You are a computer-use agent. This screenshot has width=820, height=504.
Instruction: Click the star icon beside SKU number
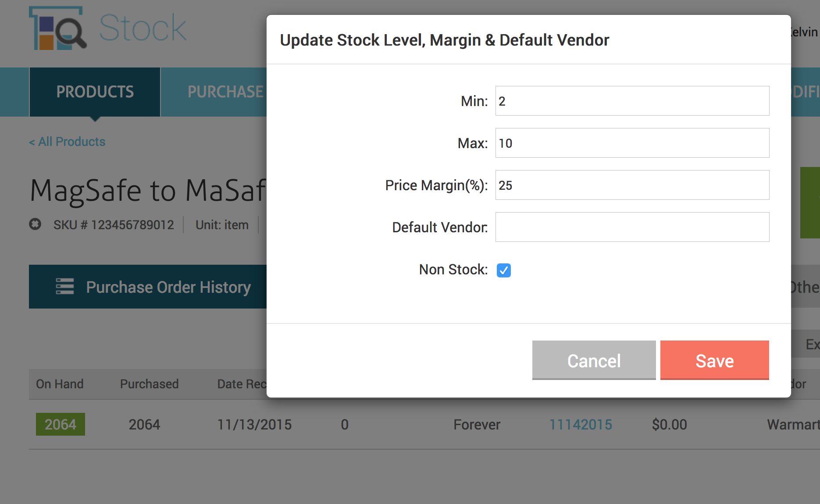[35, 224]
